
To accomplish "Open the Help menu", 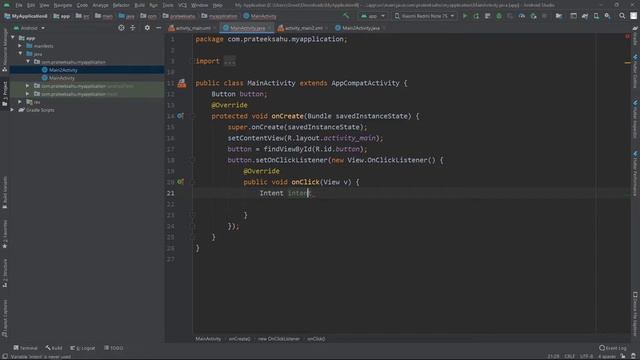I will point(218,5).
